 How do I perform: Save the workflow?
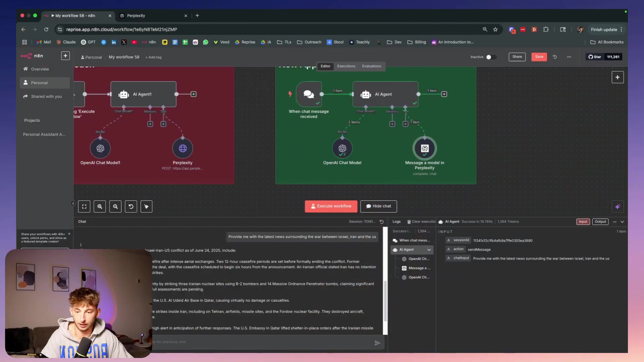pyautogui.click(x=539, y=57)
